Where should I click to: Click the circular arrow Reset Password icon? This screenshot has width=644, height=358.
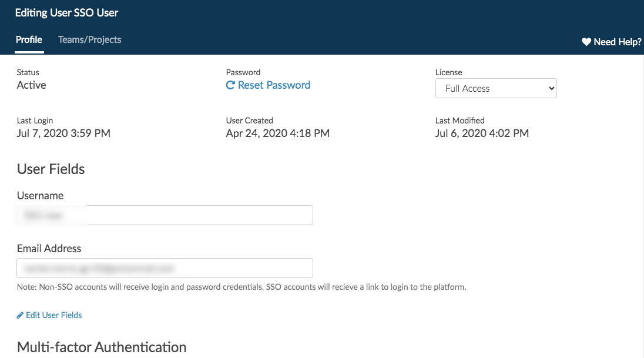[x=230, y=85]
